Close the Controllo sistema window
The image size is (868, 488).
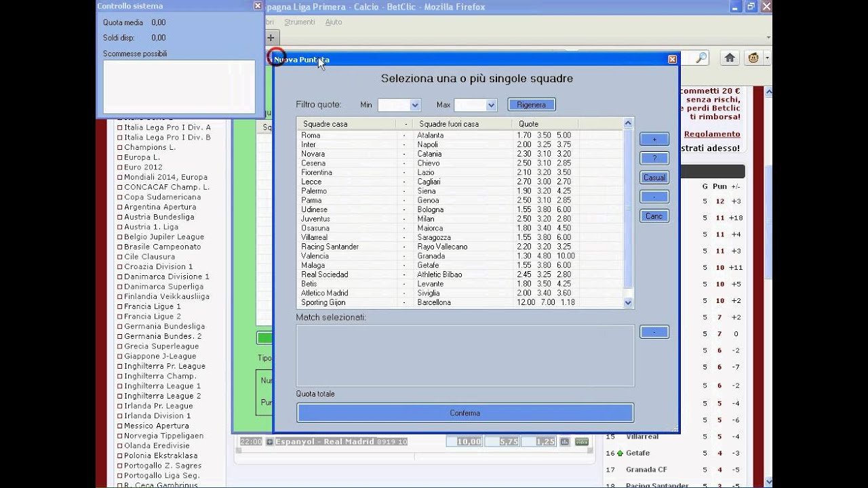pyautogui.click(x=258, y=5)
